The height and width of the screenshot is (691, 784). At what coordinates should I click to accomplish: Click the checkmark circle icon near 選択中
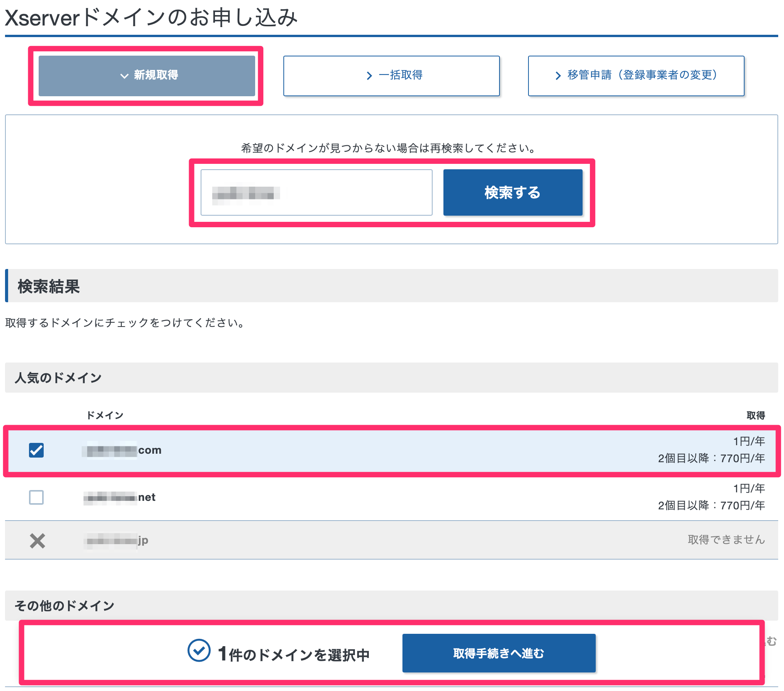click(199, 650)
